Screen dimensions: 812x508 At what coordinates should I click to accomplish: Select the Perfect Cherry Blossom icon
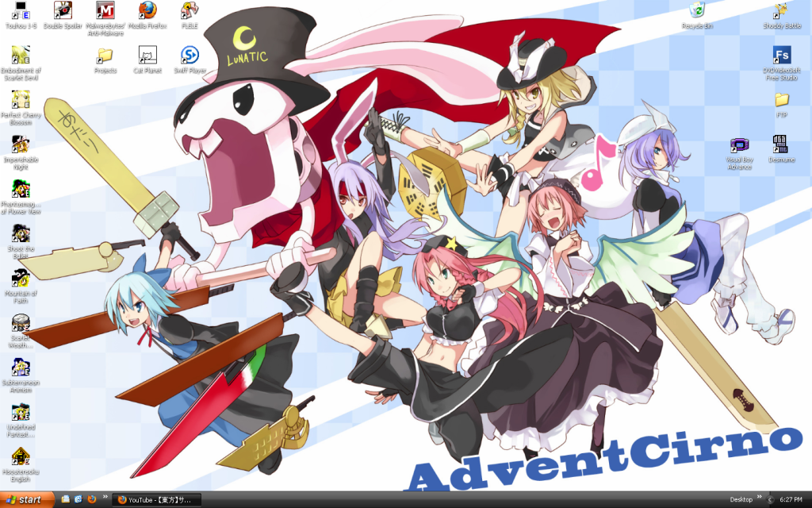click(x=21, y=108)
